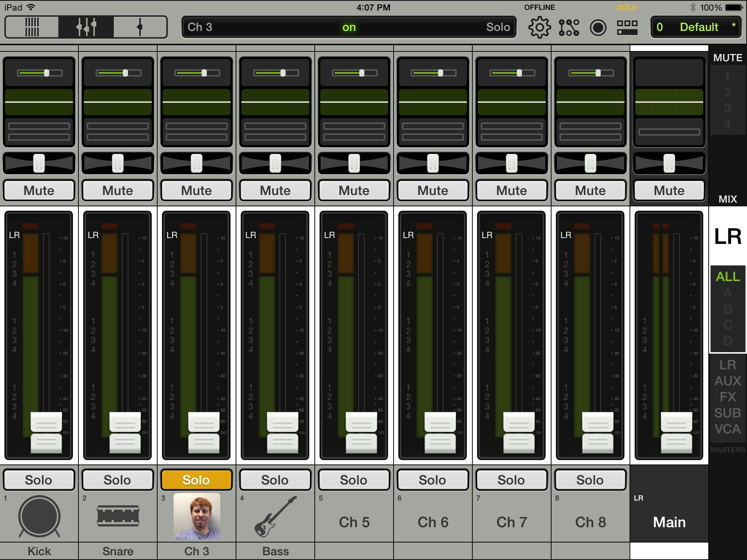Solo the Ch 8 channel

pyautogui.click(x=590, y=480)
